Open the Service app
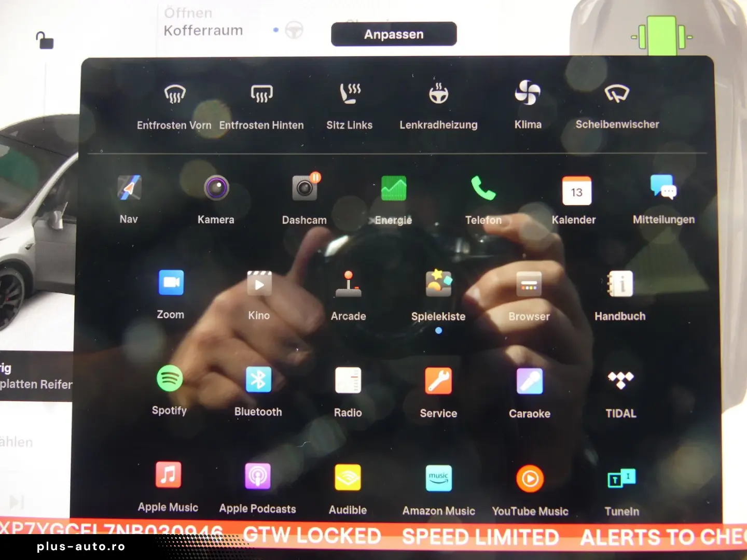Viewport: 747px width, 560px height. (438, 381)
